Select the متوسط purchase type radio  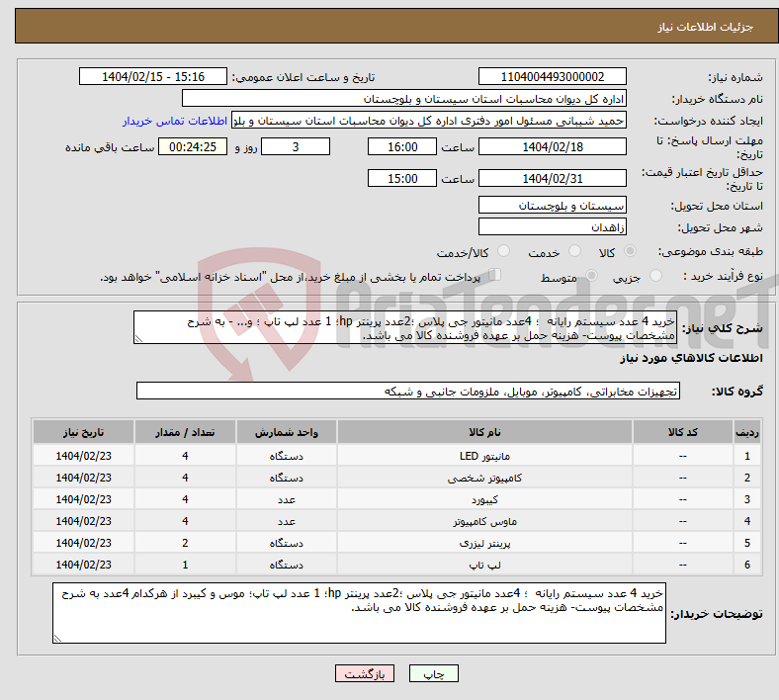[591, 275]
